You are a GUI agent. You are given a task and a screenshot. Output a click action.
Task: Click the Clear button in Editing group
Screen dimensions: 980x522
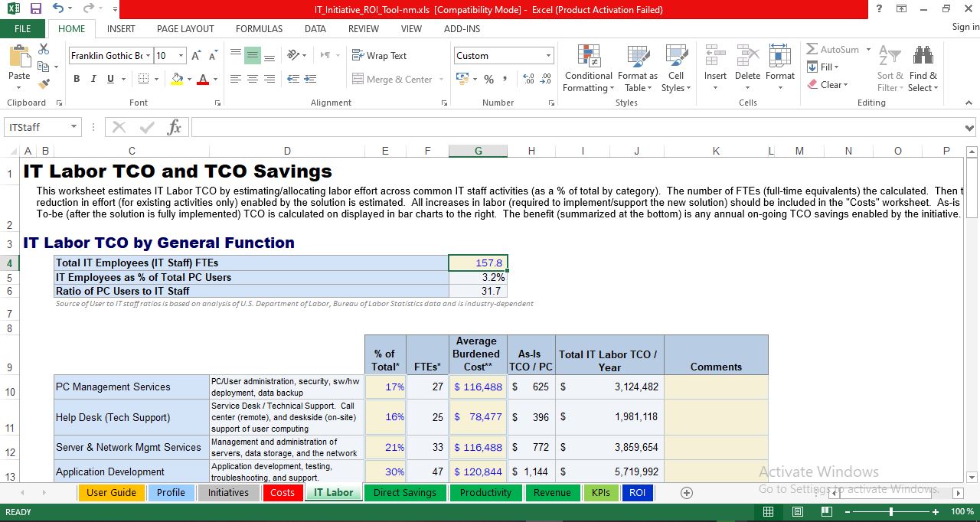[828, 85]
